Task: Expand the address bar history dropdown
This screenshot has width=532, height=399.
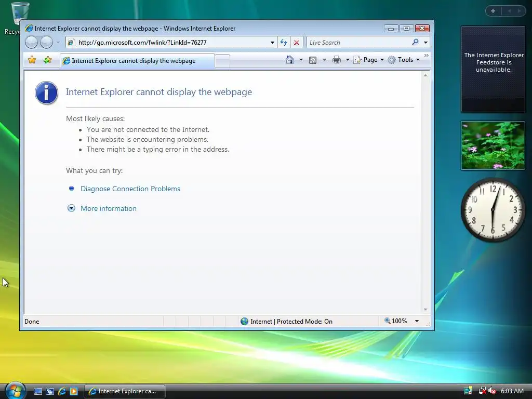Action: [272, 43]
